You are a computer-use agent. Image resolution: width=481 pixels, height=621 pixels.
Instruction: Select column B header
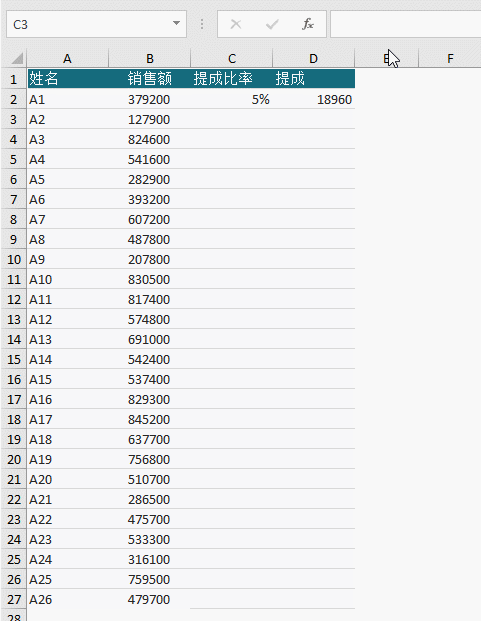150,59
